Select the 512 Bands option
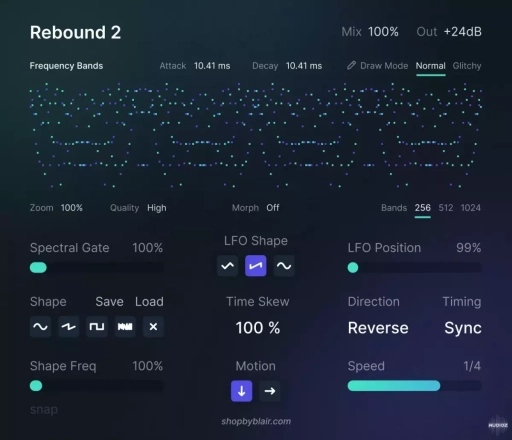This screenshot has height=440, width=512. [446, 208]
